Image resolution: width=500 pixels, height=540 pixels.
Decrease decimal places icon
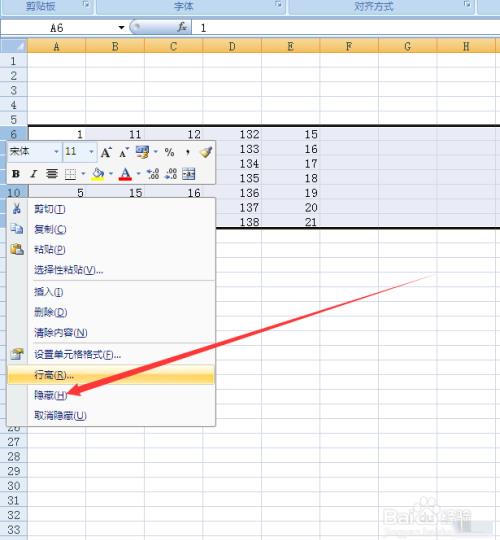(x=171, y=174)
